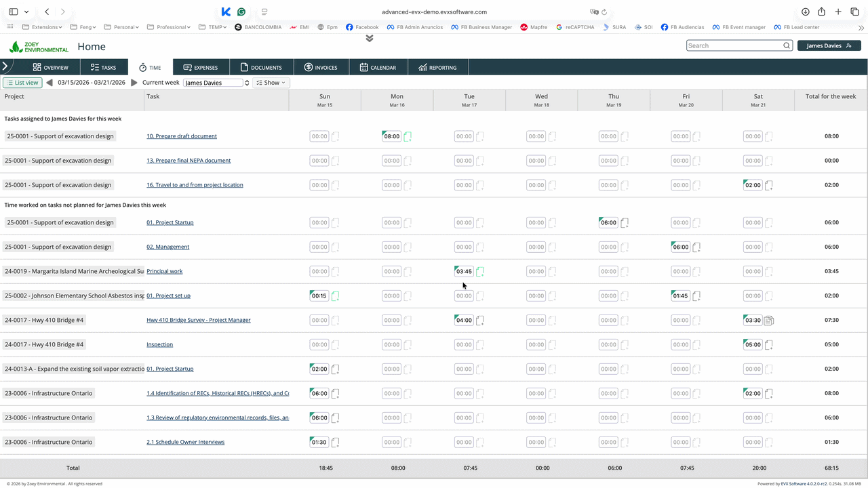Open note icon for Project Startup Thursday 06:00
The height and width of the screenshot is (488, 868).
pyautogui.click(x=625, y=223)
